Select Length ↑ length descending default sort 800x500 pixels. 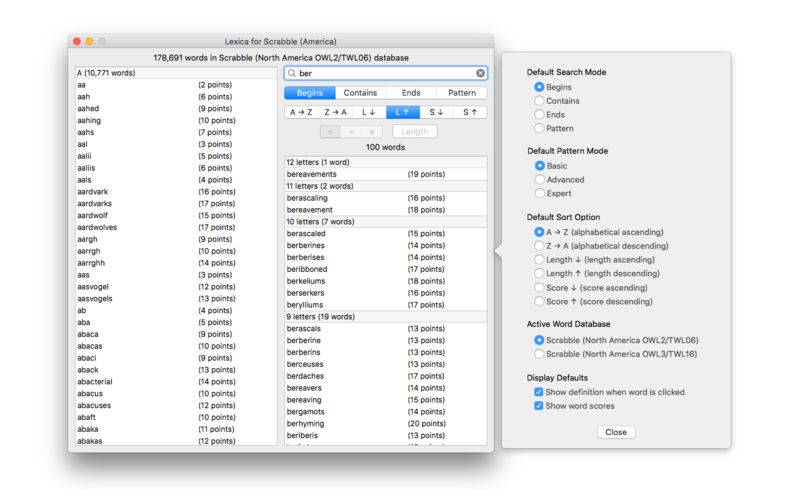539,273
